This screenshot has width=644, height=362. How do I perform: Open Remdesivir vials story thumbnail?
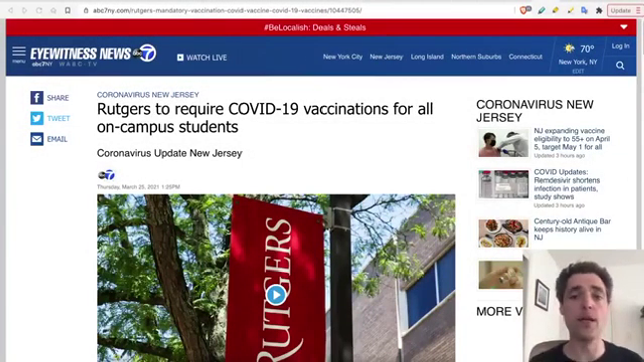pos(504,184)
